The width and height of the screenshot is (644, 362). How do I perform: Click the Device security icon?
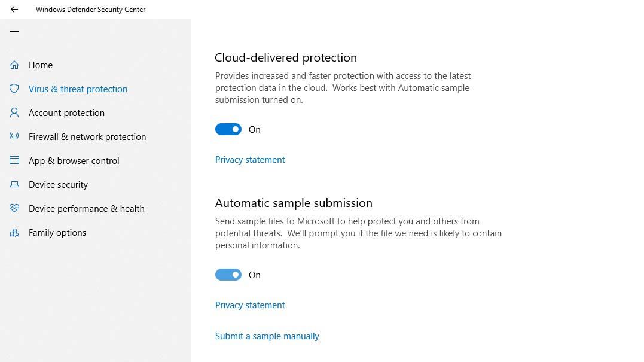point(14,184)
